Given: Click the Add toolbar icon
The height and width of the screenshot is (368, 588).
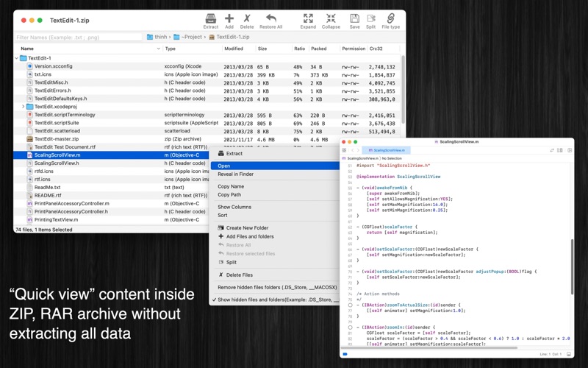Looking at the screenshot, I should point(229,18).
